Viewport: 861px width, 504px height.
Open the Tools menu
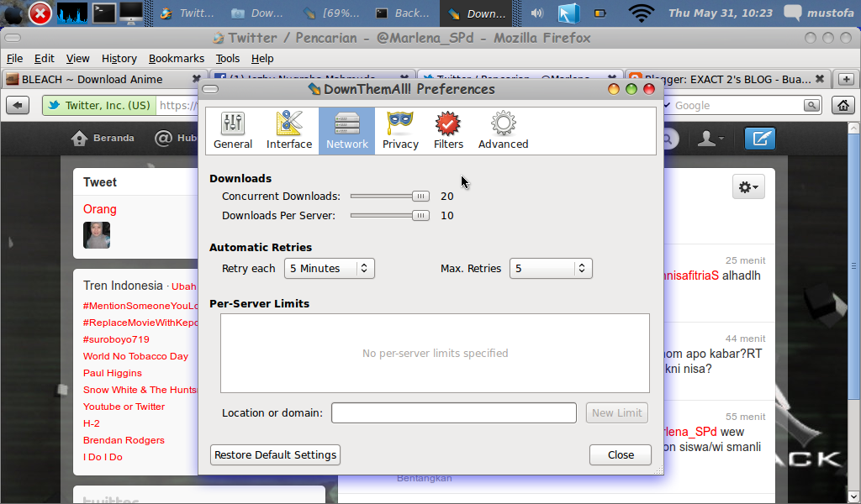(x=227, y=58)
